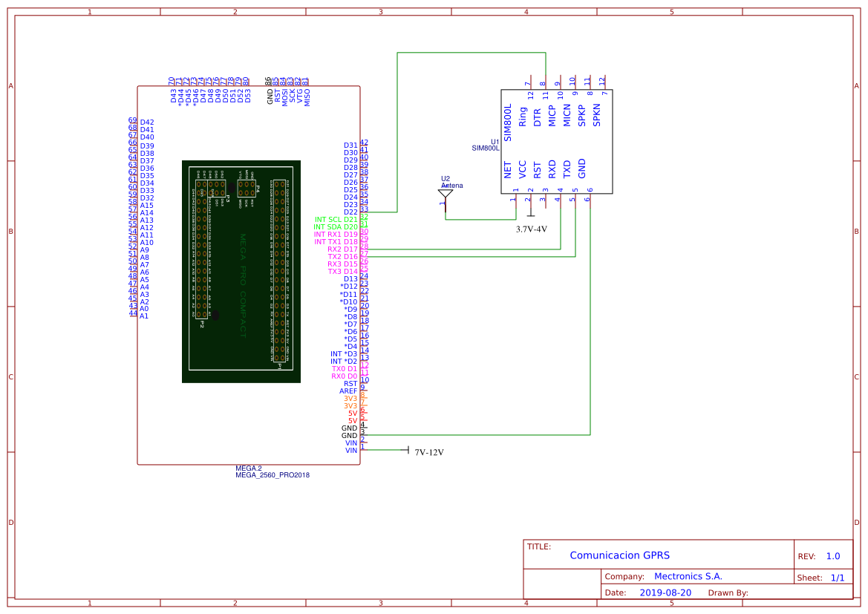Click the AREF pin label on Mega
The width and height of the screenshot is (868, 614).
click(348, 391)
